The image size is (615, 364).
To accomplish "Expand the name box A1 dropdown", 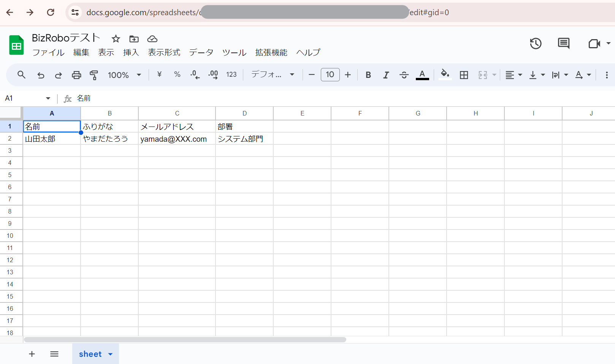I will 48,98.
